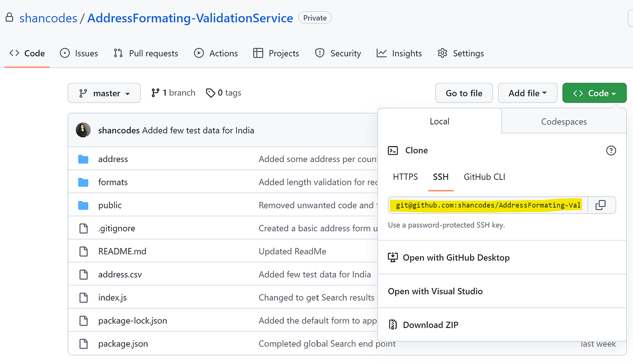
Task: Open the Issues tab
Action: click(x=78, y=53)
